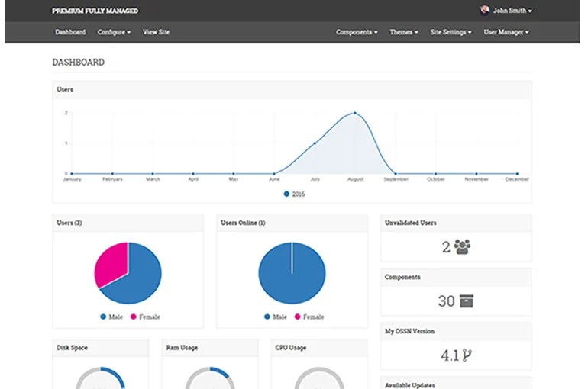Image resolution: width=588 pixels, height=389 pixels.
Task: Click the August peak data point
Action: coord(354,113)
